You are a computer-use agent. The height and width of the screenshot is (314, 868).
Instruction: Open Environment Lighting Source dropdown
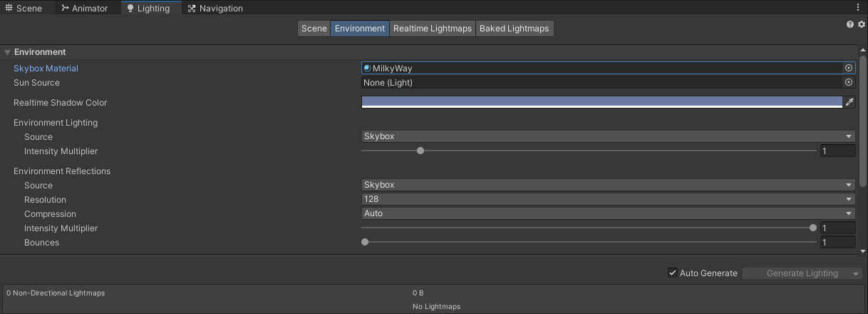[x=609, y=136]
